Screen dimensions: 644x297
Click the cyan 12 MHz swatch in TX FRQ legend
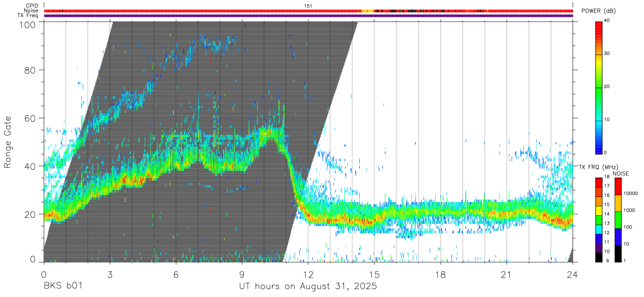click(599, 229)
